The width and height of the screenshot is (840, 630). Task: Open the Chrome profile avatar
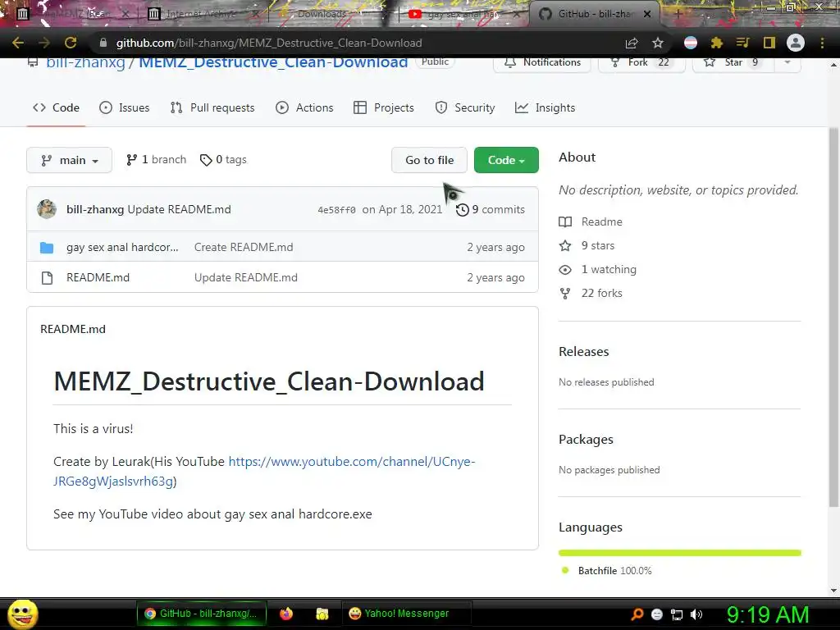click(x=796, y=43)
